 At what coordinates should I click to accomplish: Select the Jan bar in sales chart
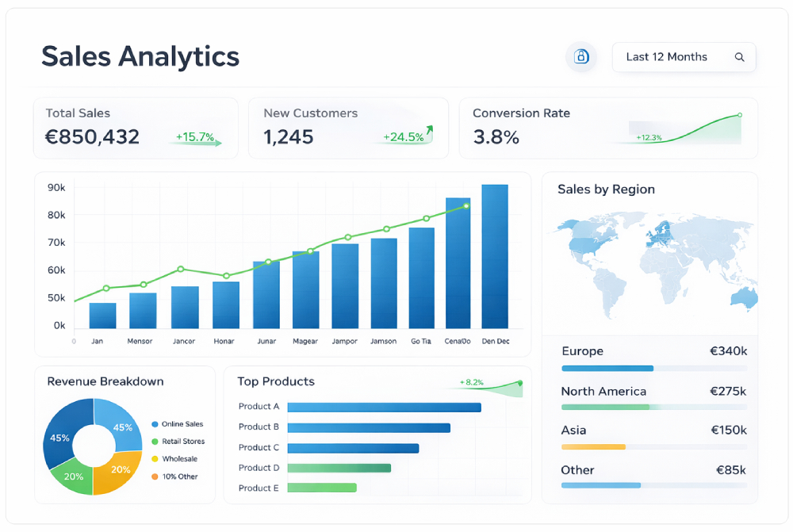point(102,316)
